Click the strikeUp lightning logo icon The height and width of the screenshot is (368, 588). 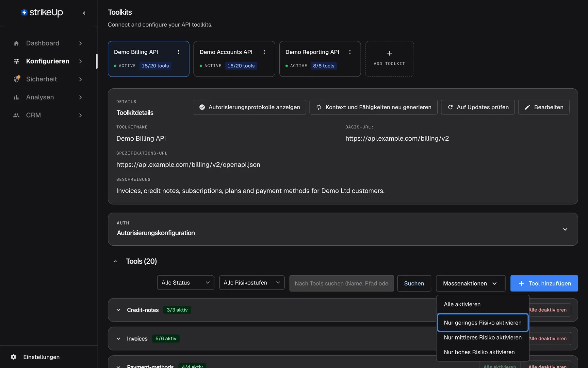[x=24, y=12]
